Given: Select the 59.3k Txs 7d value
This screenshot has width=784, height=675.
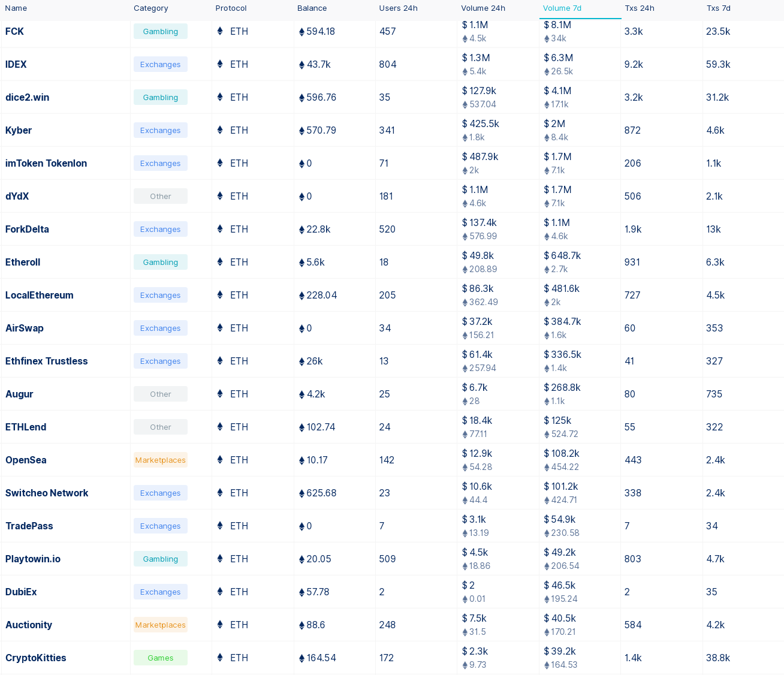Looking at the screenshot, I should (718, 64).
